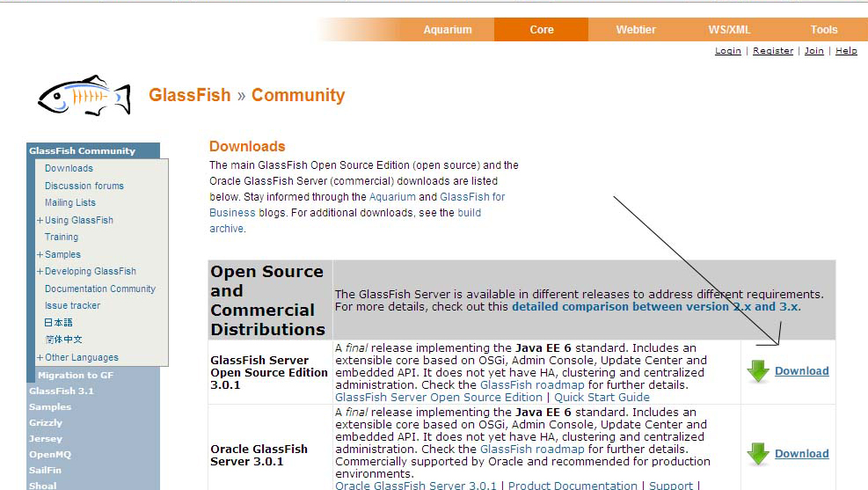The image size is (868, 490).
Task: Click the GlassFish heading link
Action: click(189, 95)
